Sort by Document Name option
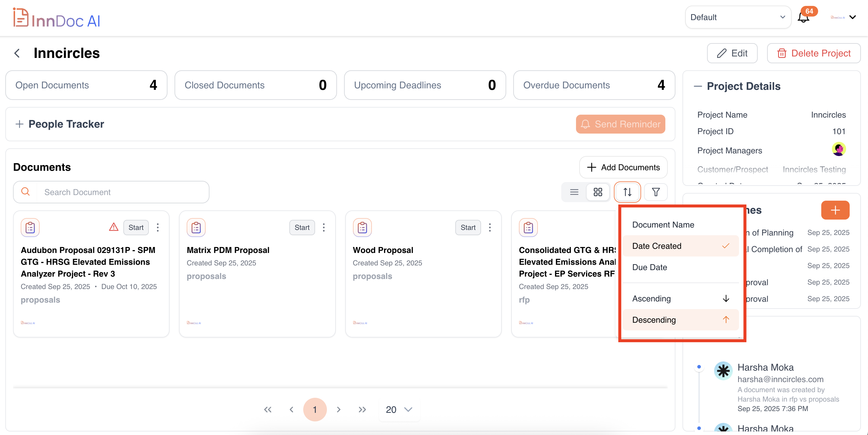Screen dimensions: 868x435 [663, 225]
